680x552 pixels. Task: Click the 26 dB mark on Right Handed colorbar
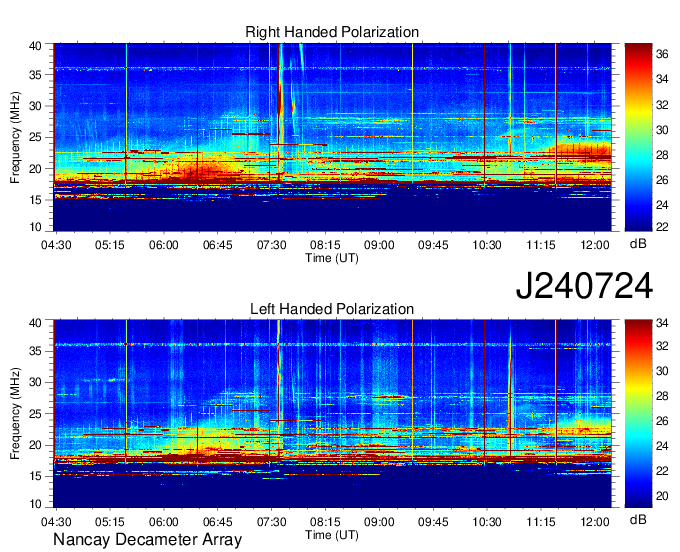click(662, 180)
